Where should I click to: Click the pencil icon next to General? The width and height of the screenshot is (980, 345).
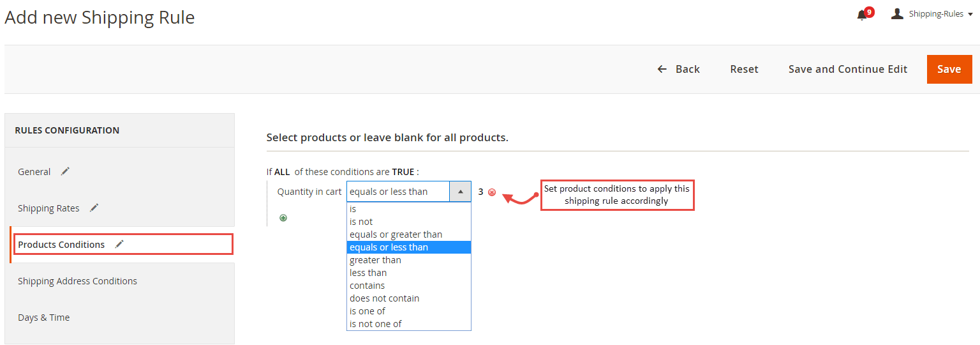coord(65,171)
